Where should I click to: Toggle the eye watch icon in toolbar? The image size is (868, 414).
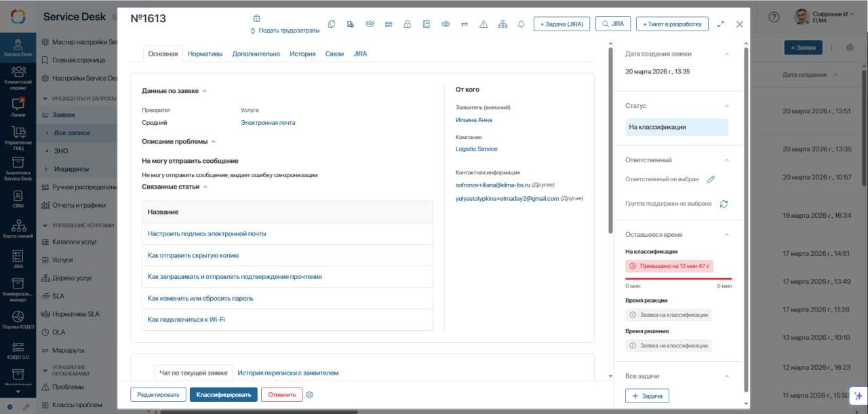coord(446,24)
